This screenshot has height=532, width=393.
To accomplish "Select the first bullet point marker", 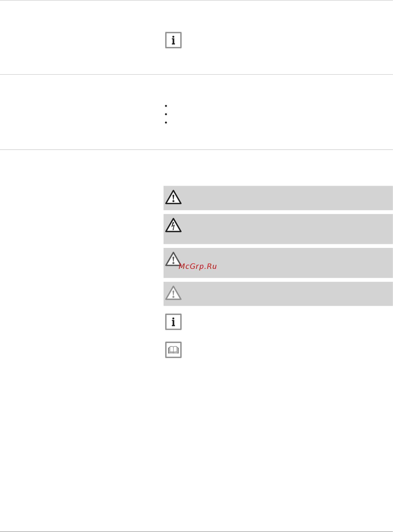I will point(166,106).
